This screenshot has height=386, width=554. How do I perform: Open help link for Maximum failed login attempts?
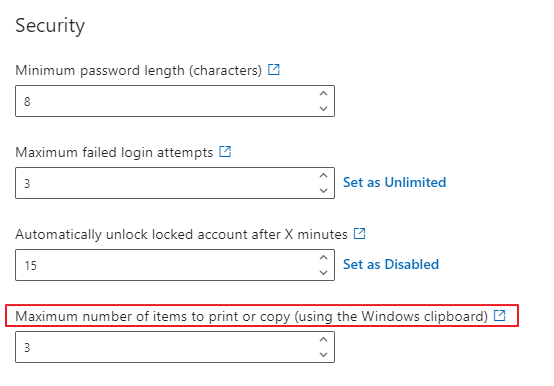(x=225, y=152)
